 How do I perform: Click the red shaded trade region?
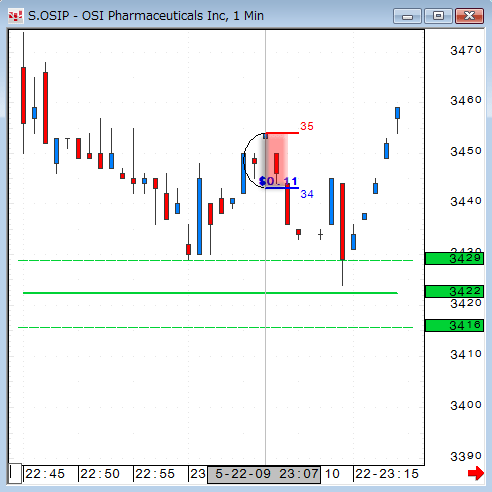pyautogui.click(x=277, y=160)
